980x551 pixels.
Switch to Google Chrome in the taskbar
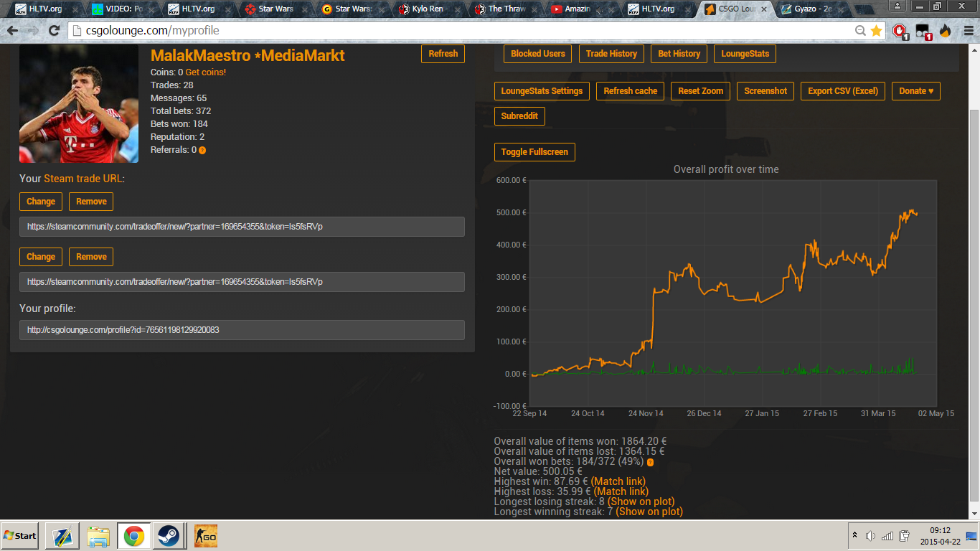tap(133, 536)
